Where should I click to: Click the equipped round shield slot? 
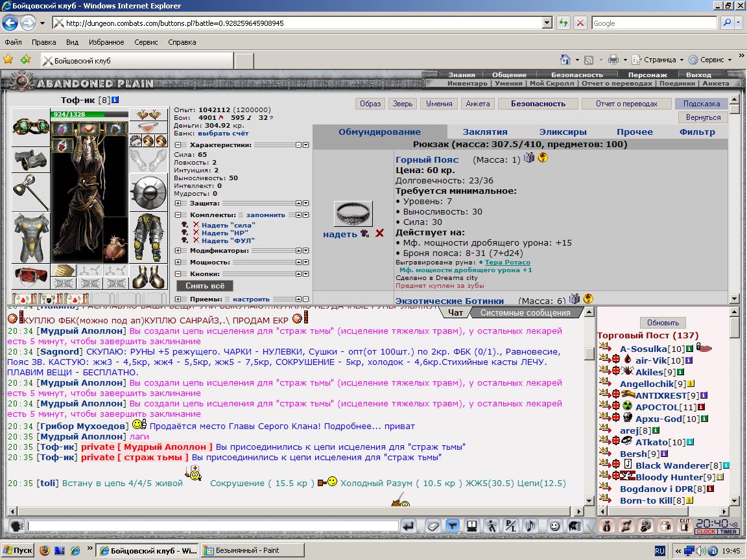148,192
